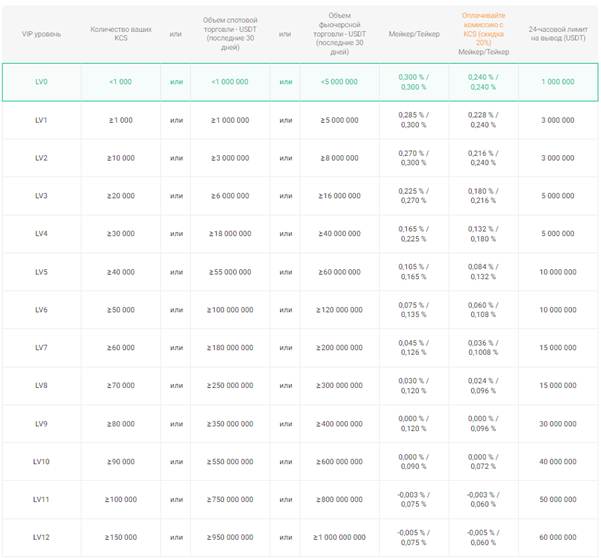
Task: Click KCS fee "-0,005 % / 0,060 %" in LV12 row
Action: [483, 538]
